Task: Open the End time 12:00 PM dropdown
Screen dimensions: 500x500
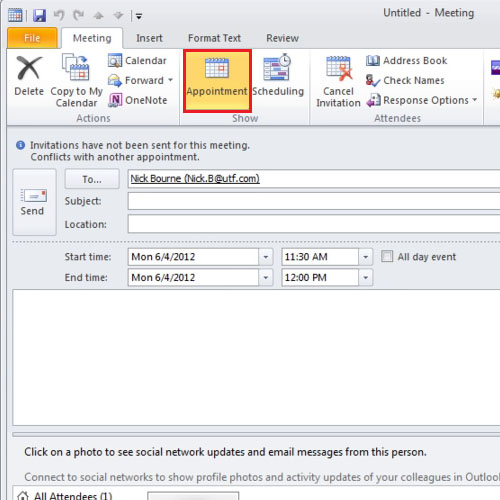Action: pyautogui.click(x=366, y=278)
